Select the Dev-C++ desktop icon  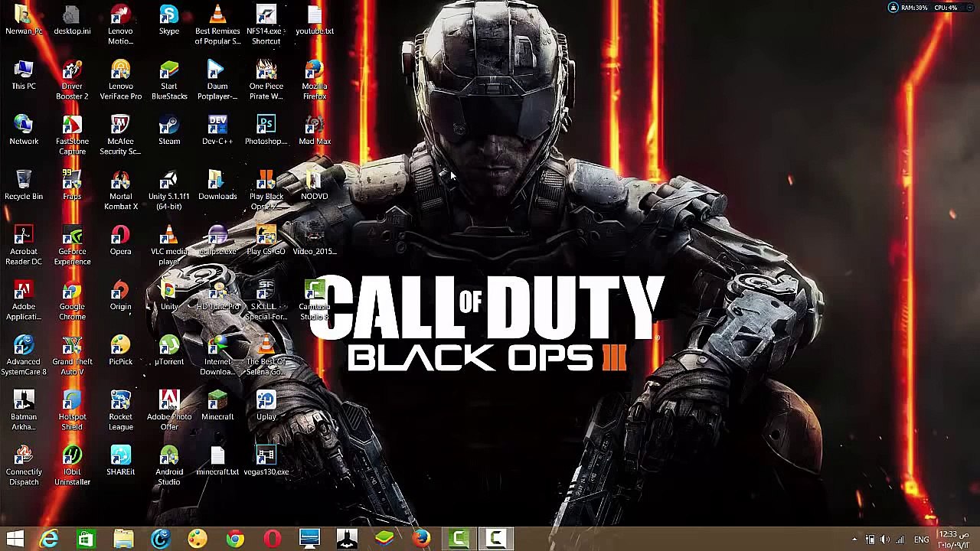coord(217,131)
